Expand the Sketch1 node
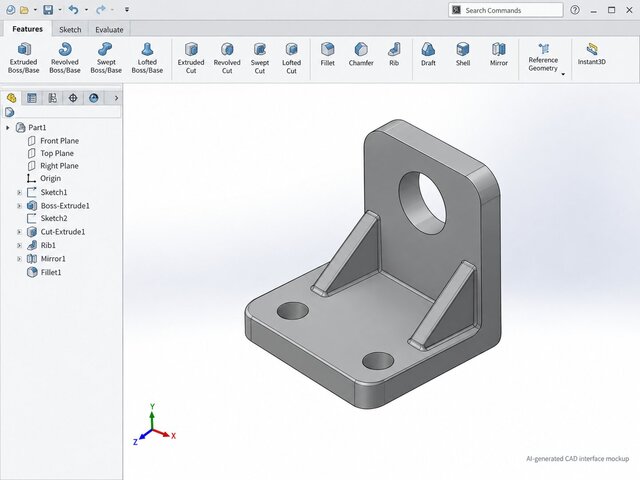 tap(19, 192)
